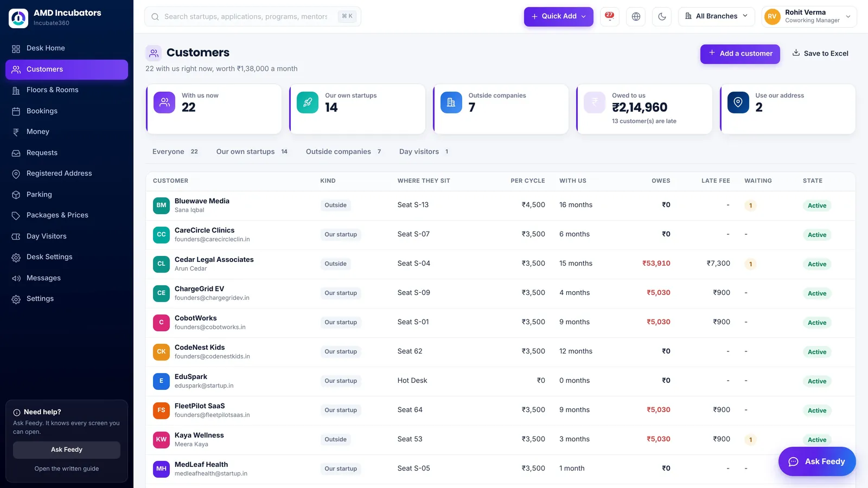Click the Add a customer button
Screen dimensions: 868x488
pos(740,54)
